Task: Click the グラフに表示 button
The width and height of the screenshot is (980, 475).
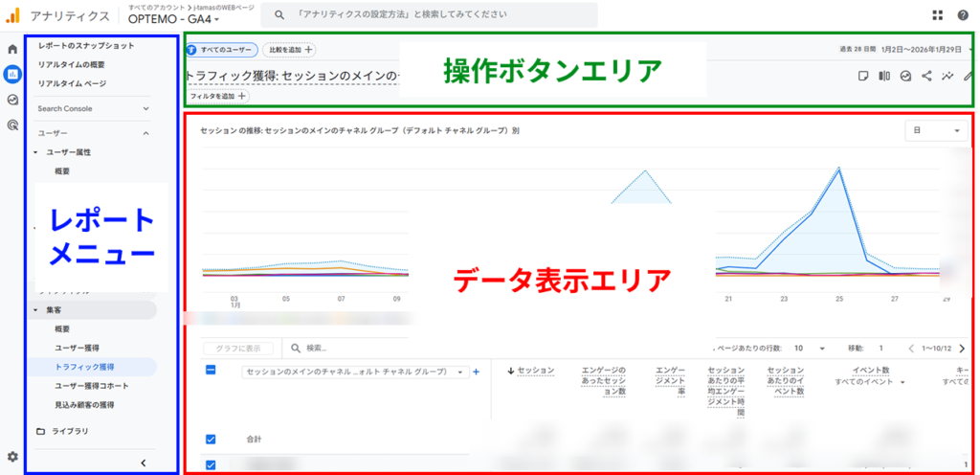Action: coord(240,349)
